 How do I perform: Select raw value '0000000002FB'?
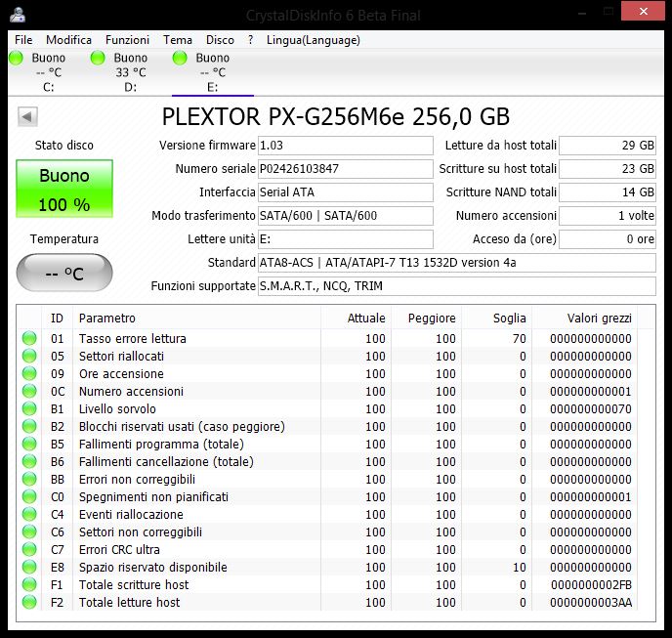[591, 584]
